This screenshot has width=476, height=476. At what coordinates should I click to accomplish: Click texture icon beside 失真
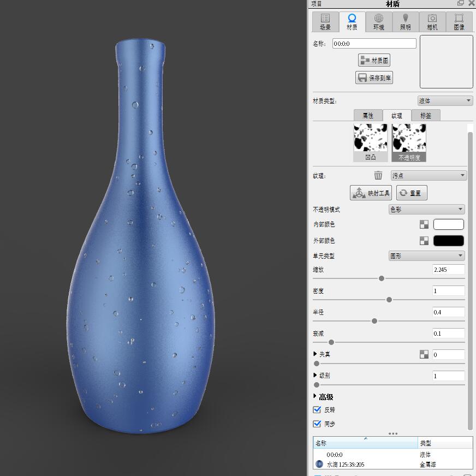[x=424, y=354]
